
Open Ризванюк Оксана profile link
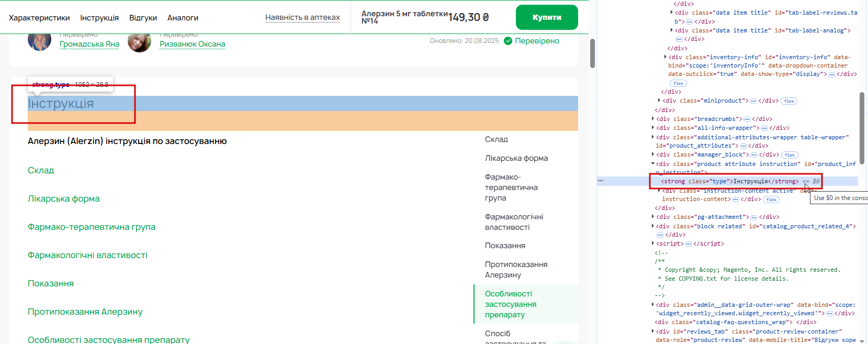[193, 44]
